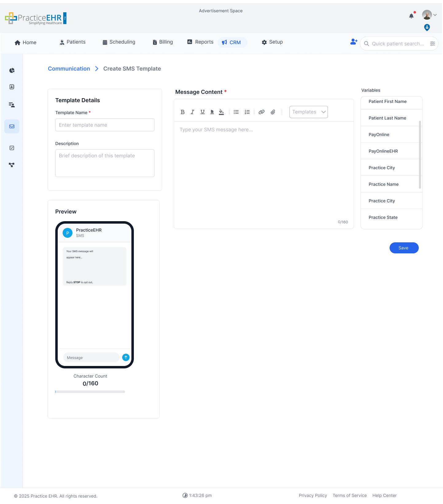This screenshot has width=443, height=504.
Task: Click the Save button
Action: pyautogui.click(x=404, y=248)
